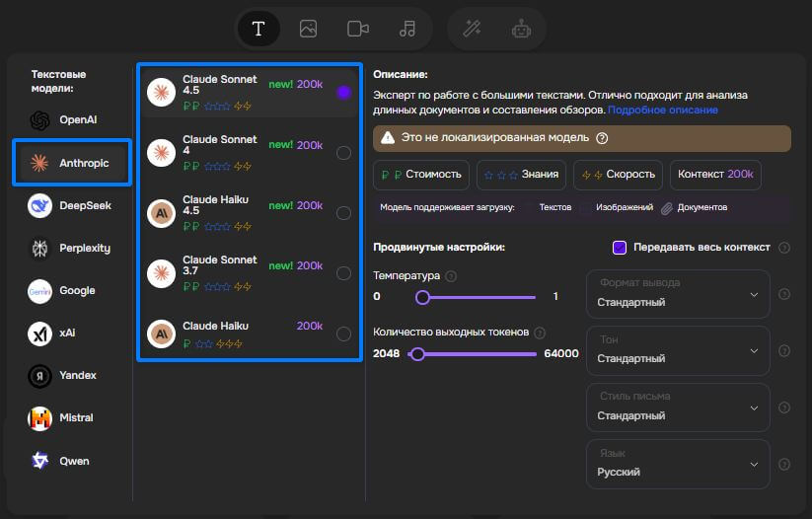Open the robot assistant icon
The width and height of the screenshot is (812, 519).
coord(521,29)
